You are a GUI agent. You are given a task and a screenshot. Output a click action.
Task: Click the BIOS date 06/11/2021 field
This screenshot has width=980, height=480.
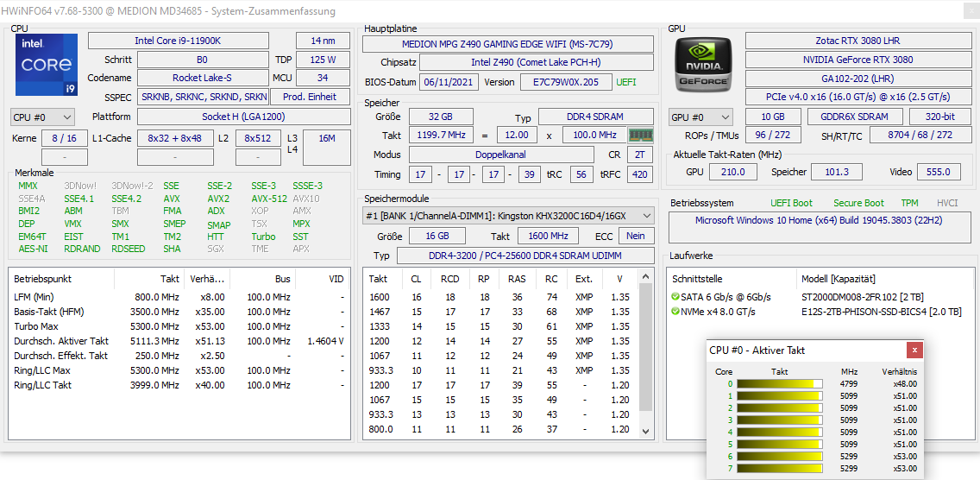tap(449, 82)
